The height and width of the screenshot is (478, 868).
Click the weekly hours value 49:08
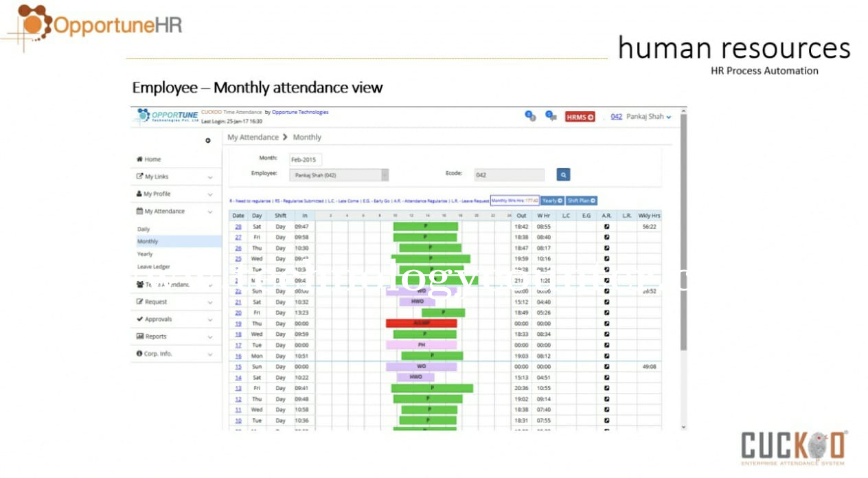click(649, 367)
